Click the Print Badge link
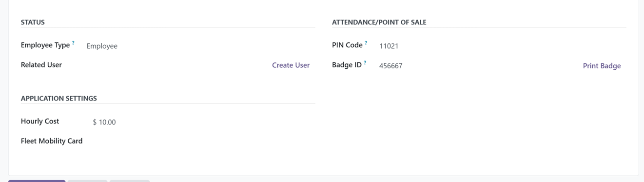Image resolution: width=644 pixels, height=182 pixels. (602, 66)
